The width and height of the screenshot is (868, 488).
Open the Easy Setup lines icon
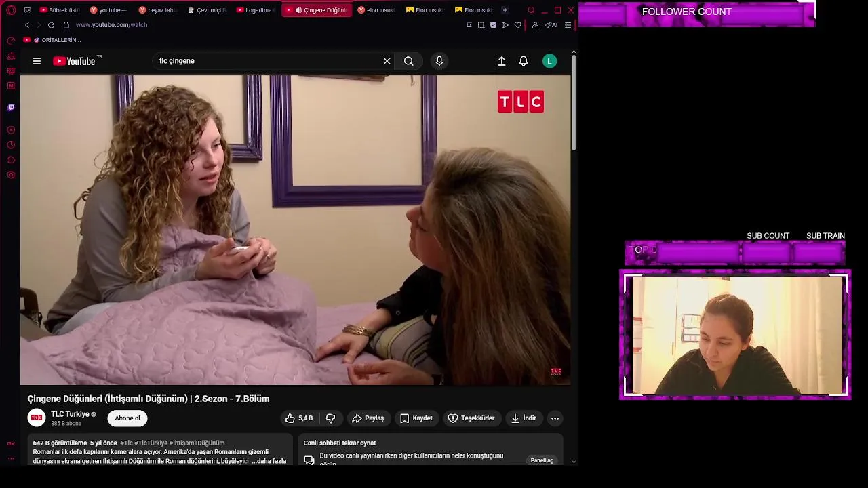coord(568,25)
